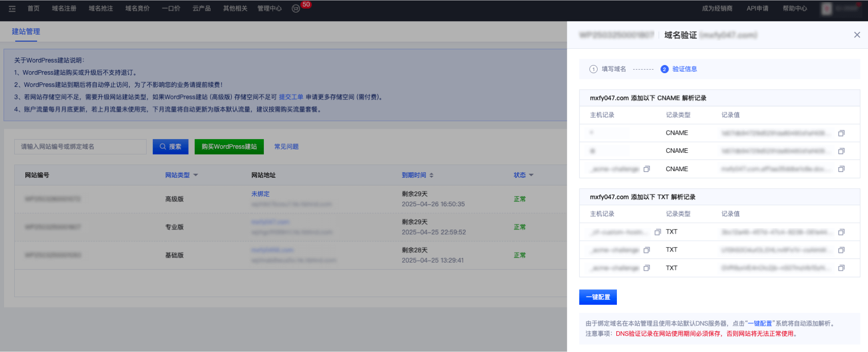868x352 pixels.
Task: Copy the acme-challenge CNAME host record
Action: 646,169
